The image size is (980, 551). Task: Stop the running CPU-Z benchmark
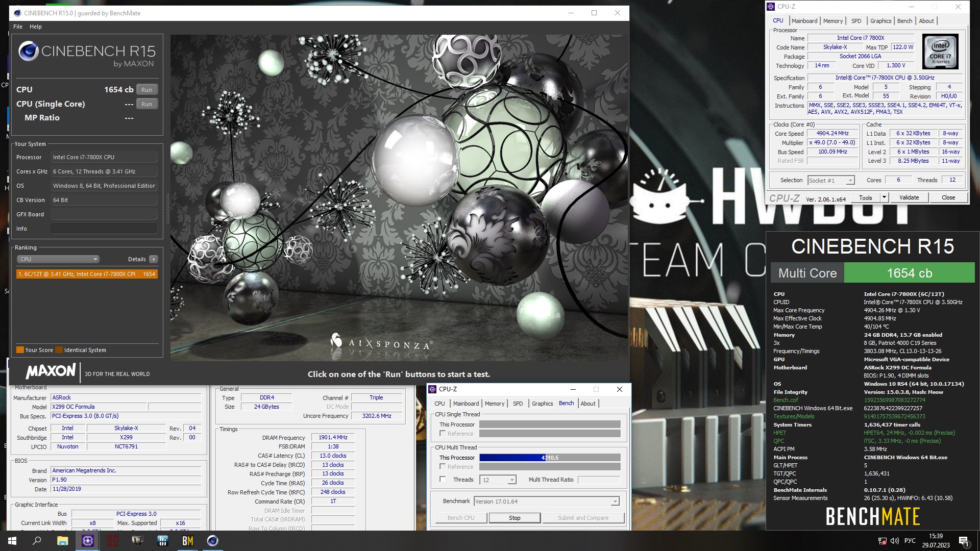point(514,518)
